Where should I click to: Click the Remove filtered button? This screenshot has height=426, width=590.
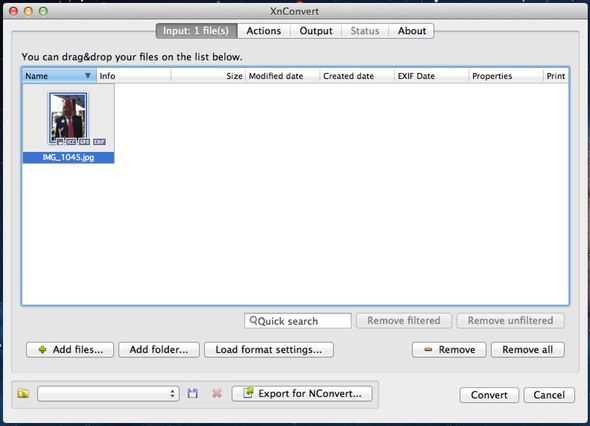[x=404, y=321]
